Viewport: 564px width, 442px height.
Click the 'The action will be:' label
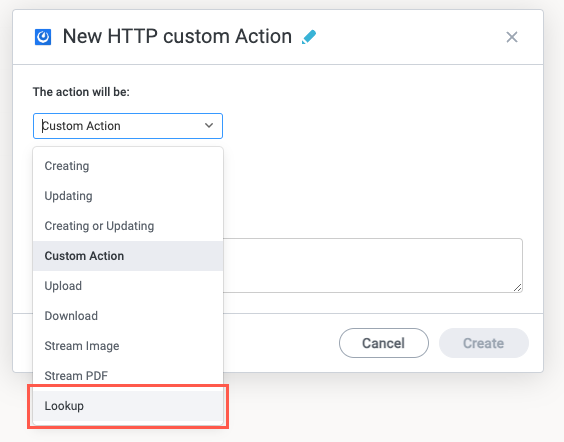pyautogui.click(x=81, y=92)
